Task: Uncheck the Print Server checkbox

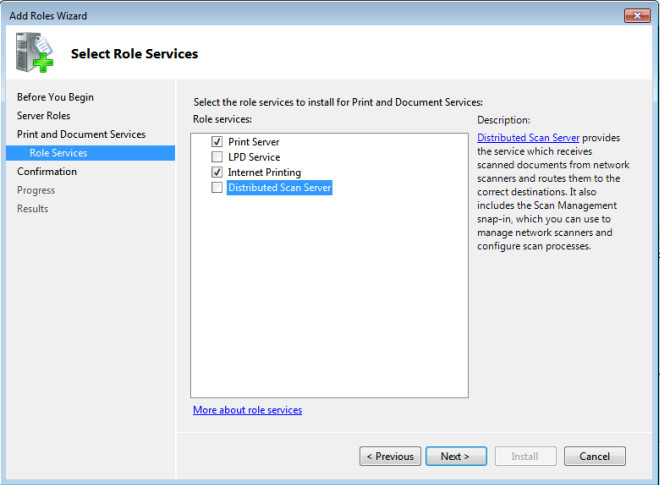Action: [217, 142]
